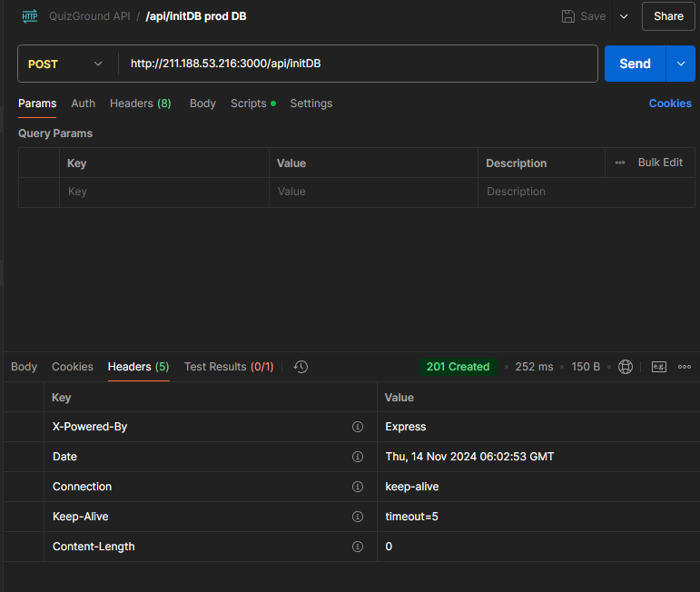Click the Bulk Edit button
The width and height of the screenshot is (700, 592).
pyautogui.click(x=660, y=163)
